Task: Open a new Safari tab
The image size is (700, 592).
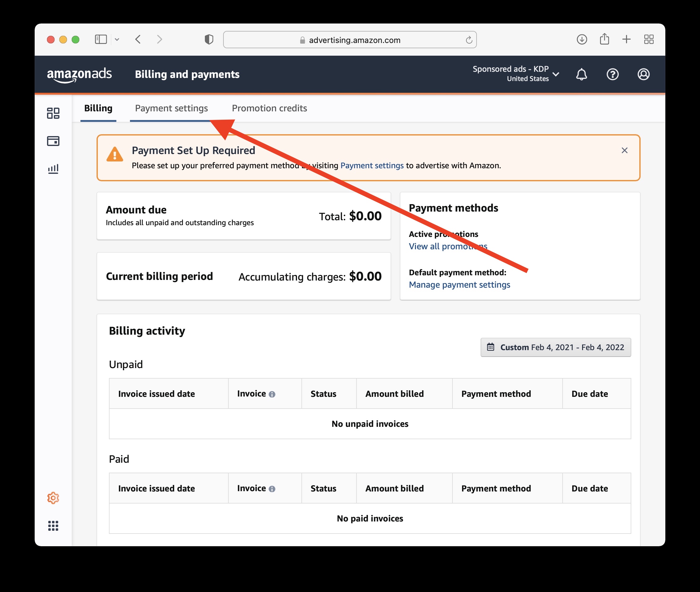Action: pos(626,40)
